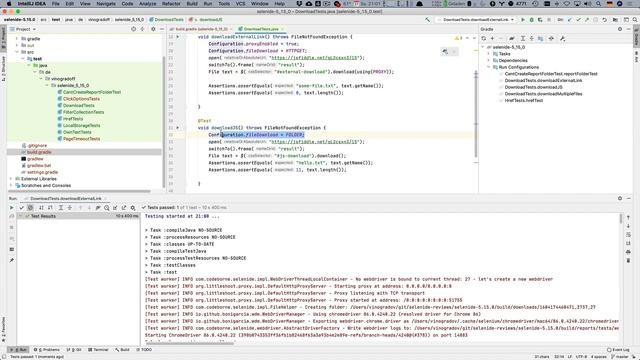Click gutter run arrow beside downloadExternalLink

pyautogui.click(x=178, y=37)
